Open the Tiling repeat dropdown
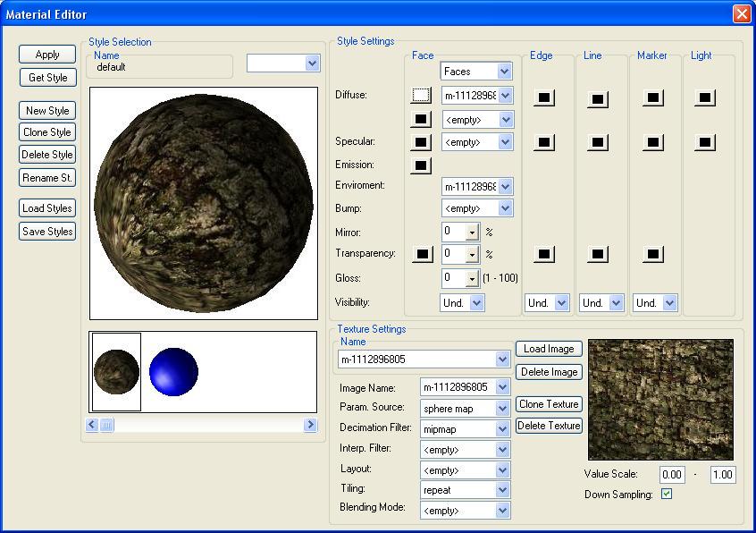The height and width of the screenshot is (533, 756). coord(502,490)
